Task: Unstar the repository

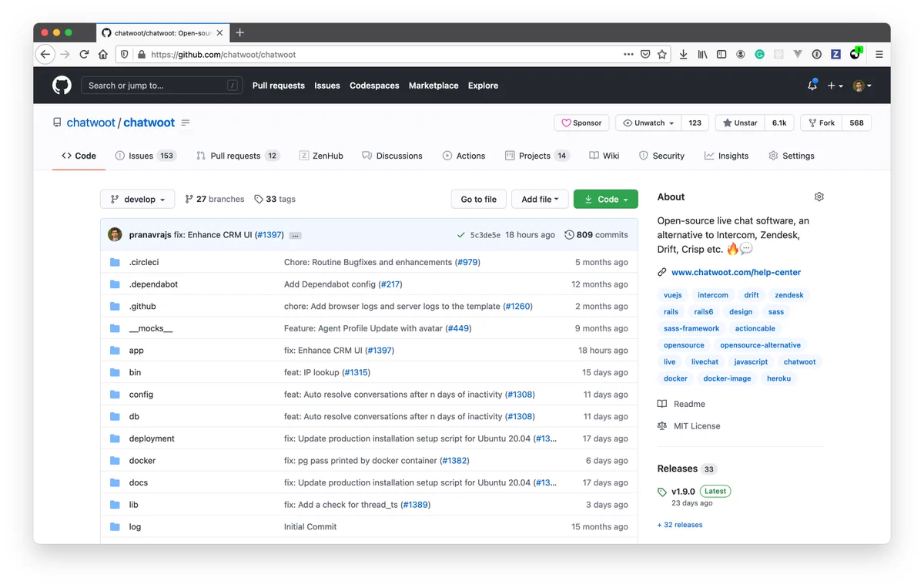Action: [x=739, y=123]
